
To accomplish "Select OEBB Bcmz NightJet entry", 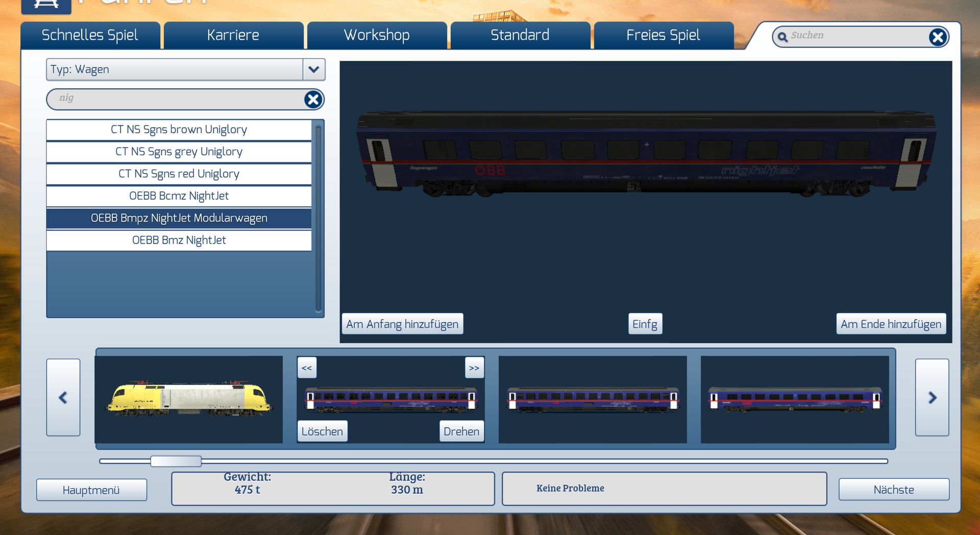I will pos(179,196).
